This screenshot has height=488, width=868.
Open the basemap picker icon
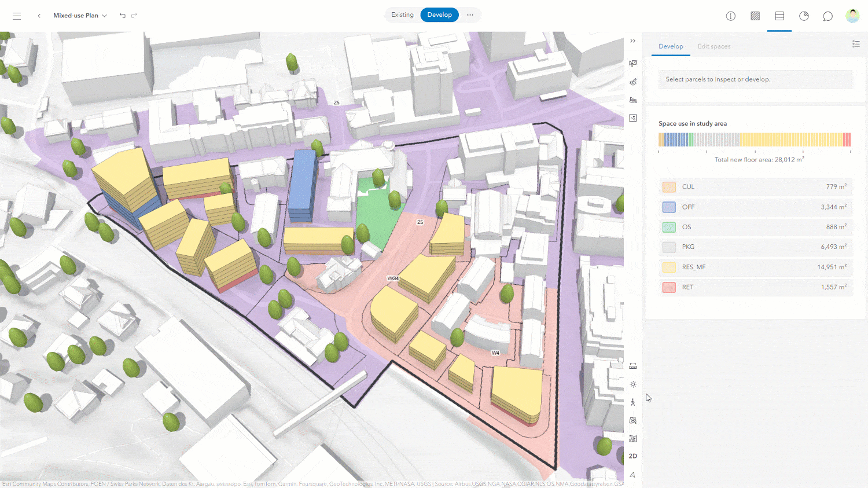(x=632, y=118)
